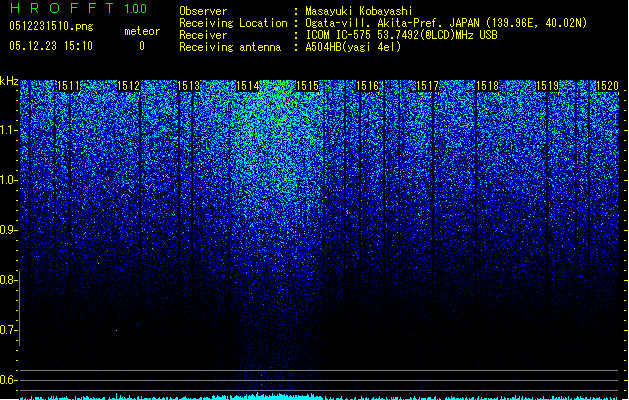Click the observer name Masayuki Kobayashi
This screenshot has height=400, width=629.
pyautogui.click(x=359, y=11)
